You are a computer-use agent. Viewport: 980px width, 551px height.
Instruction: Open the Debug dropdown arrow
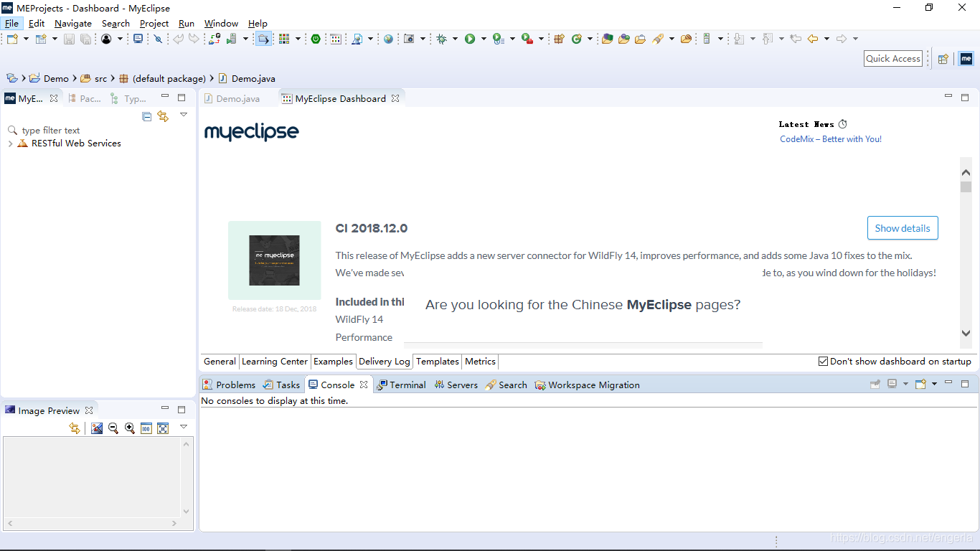tap(455, 39)
